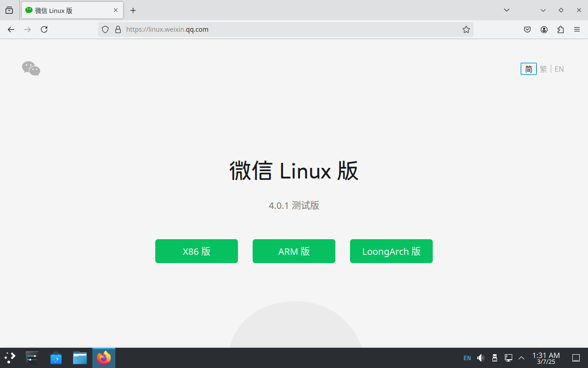588x368 pixels.
Task: Open the KDE application launcher
Action: 10,358
